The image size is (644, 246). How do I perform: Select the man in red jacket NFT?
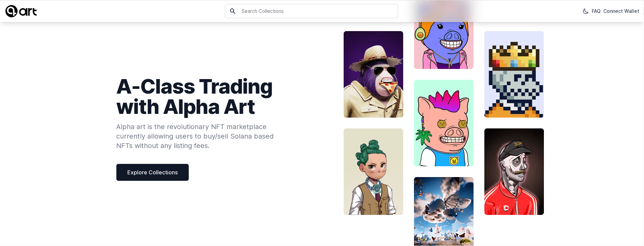point(514,172)
